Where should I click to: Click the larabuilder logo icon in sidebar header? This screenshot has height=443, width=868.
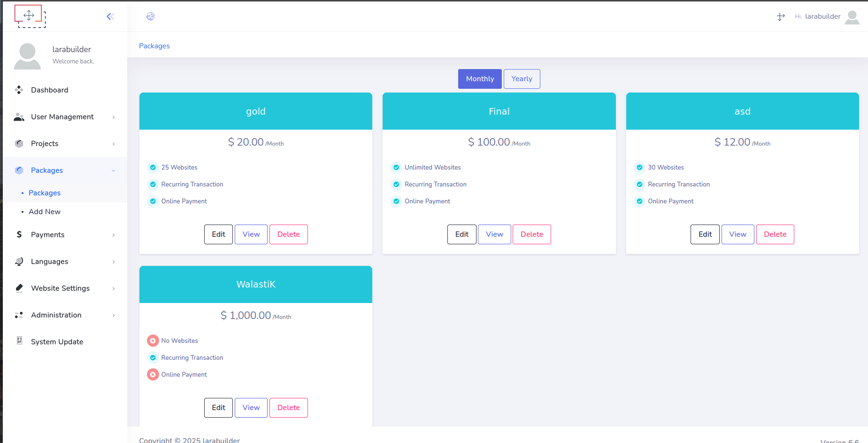[29, 16]
